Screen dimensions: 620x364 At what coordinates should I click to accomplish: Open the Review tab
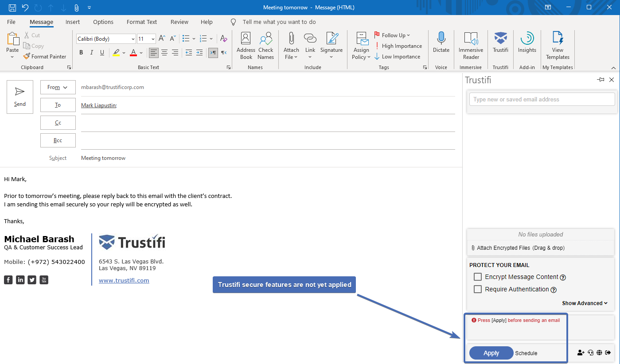179,22
